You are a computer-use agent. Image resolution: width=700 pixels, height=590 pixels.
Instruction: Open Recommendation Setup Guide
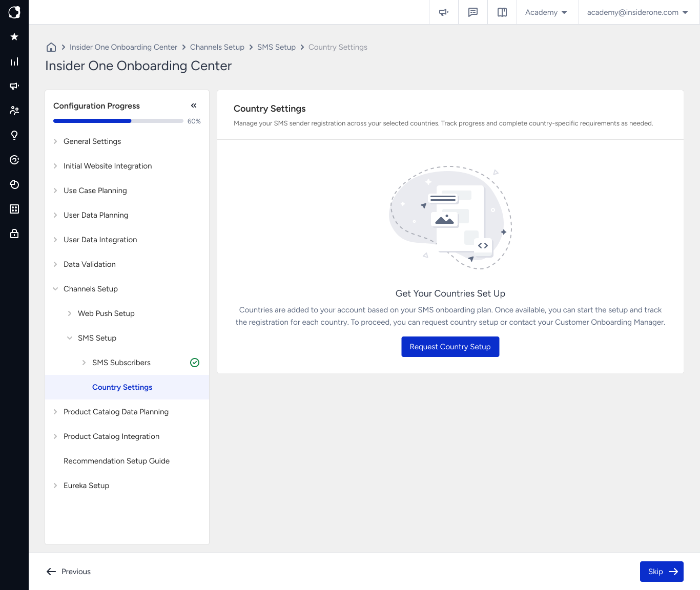tap(127, 461)
